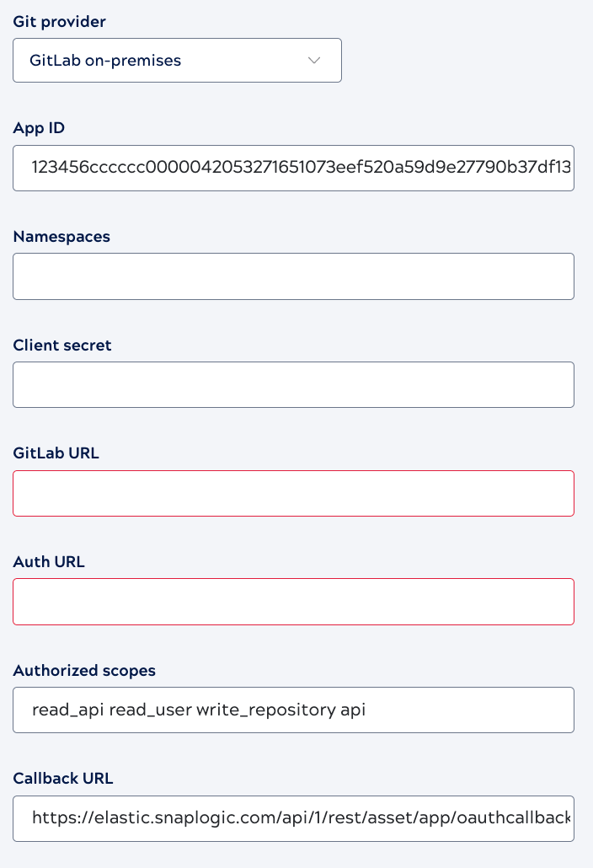Image resolution: width=593 pixels, height=868 pixels.
Task: Click the Git provider label
Action: click(x=58, y=21)
